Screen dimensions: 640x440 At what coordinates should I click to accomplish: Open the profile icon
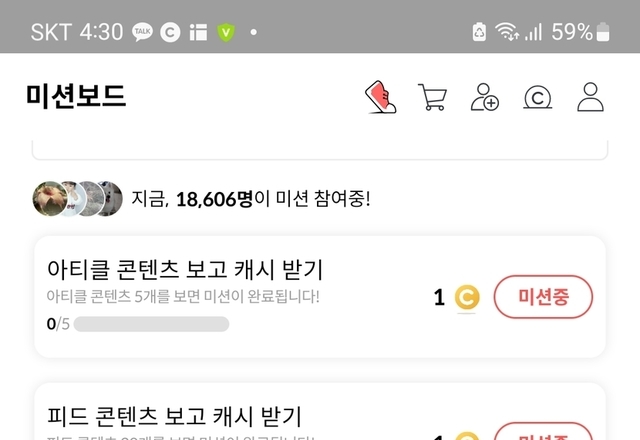[591, 97]
